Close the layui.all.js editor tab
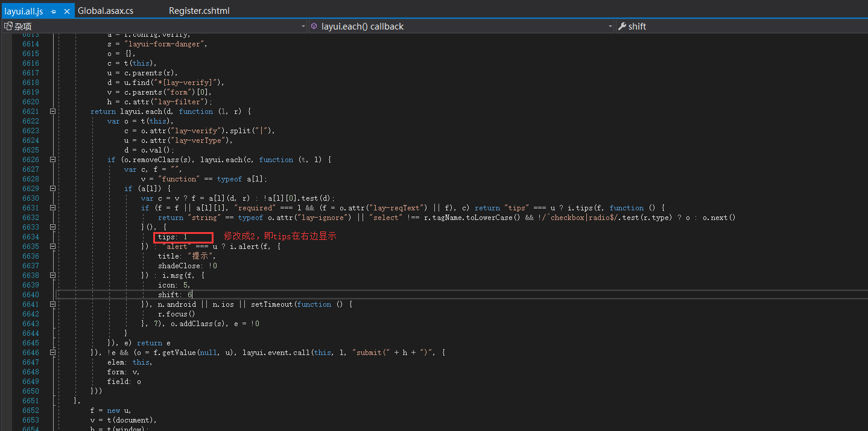Screen dimensions: 868x431 [x=66, y=10]
